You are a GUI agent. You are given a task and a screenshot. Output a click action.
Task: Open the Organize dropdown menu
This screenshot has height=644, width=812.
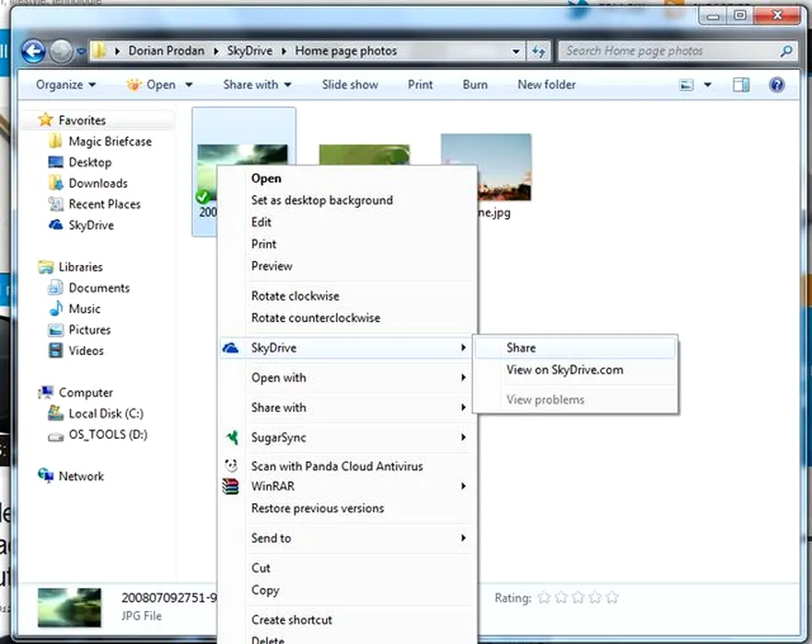pyautogui.click(x=65, y=85)
